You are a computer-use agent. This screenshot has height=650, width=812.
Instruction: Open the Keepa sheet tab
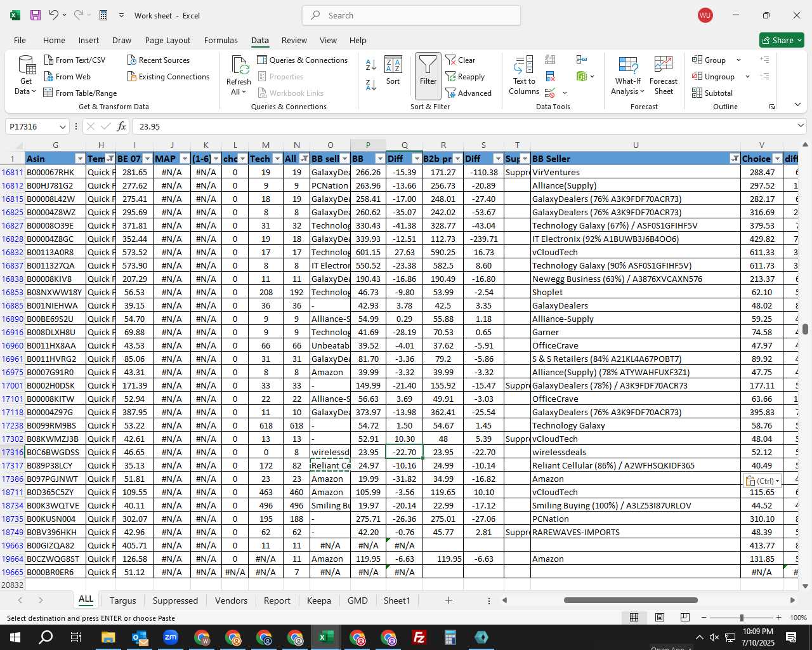coord(319,600)
